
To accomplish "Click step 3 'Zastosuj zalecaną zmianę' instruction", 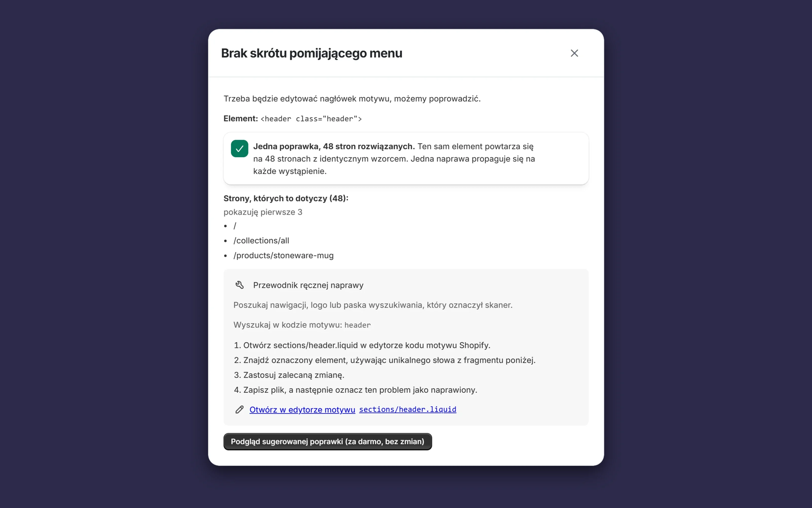I will click(x=289, y=375).
